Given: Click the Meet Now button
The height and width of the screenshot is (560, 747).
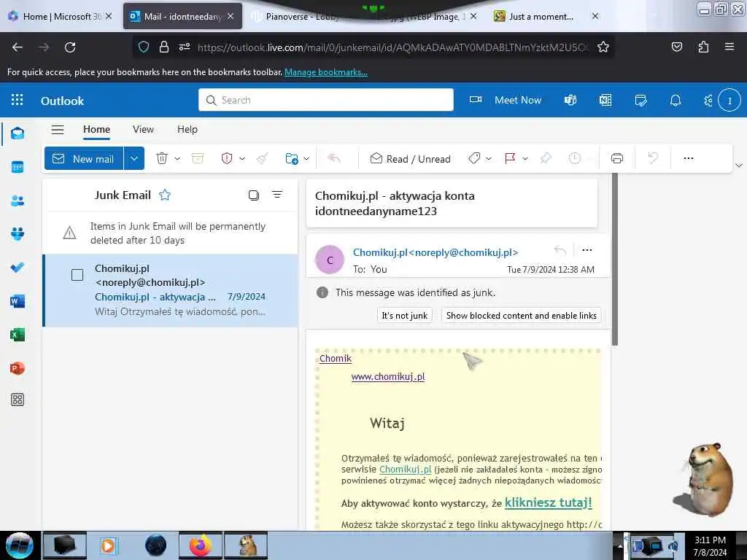Looking at the screenshot, I should 506,100.
